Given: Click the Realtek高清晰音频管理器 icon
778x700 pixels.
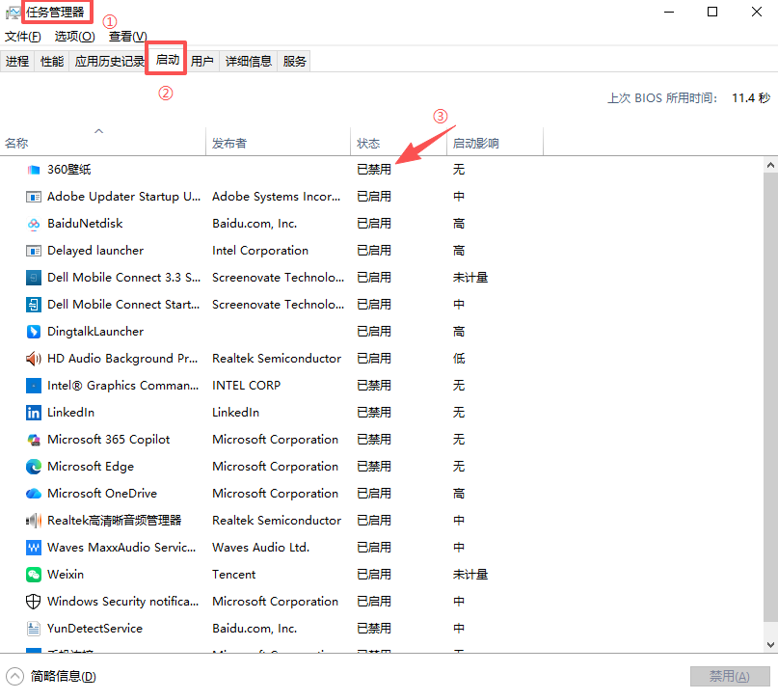Looking at the screenshot, I should 33,521.
